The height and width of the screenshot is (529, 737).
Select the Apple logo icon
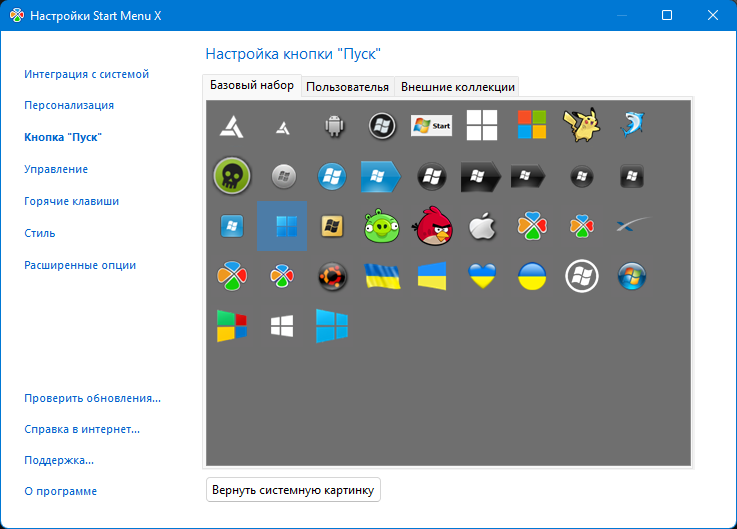click(x=482, y=226)
